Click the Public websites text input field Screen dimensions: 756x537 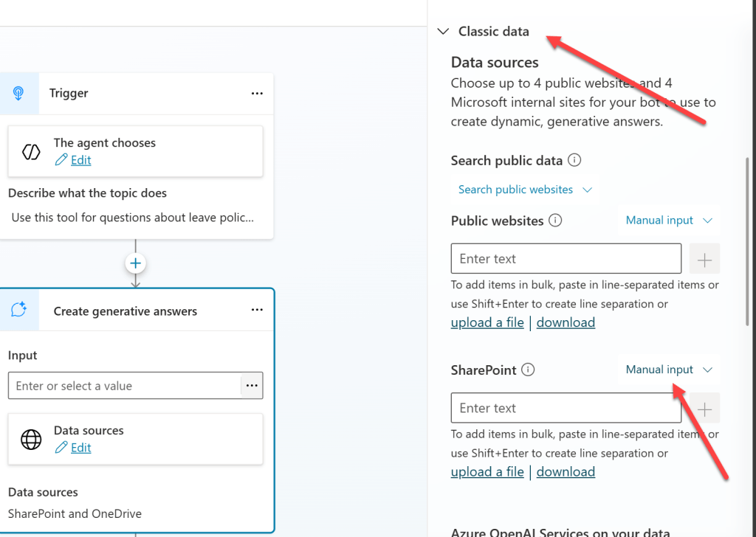click(566, 259)
